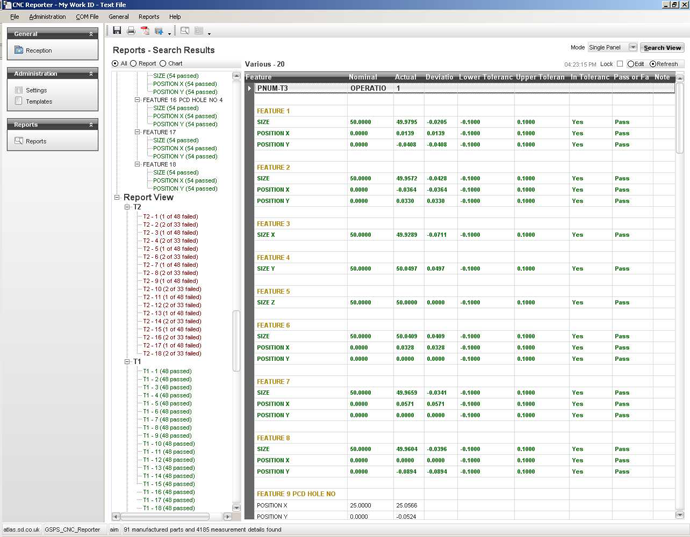Open Reception from the General panel

(x=38, y=50)
